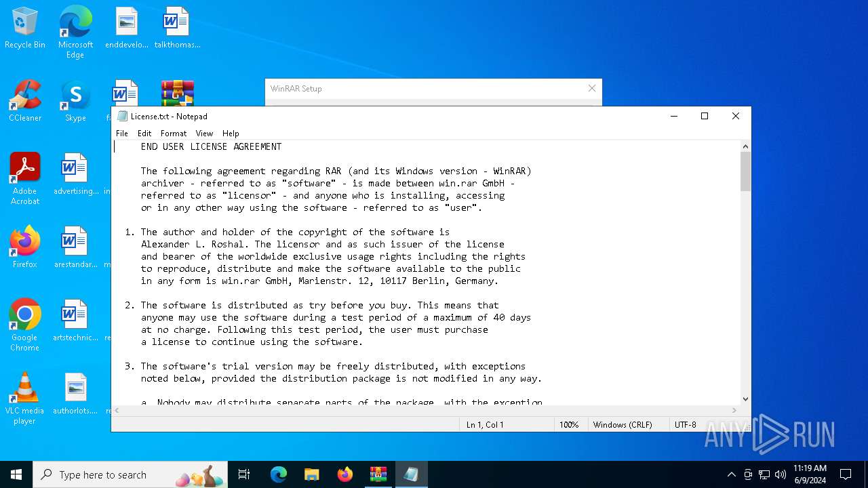Open network status in system tray
Image resolution: width=868 pixels, height=488 pixels.
[764, 474]
